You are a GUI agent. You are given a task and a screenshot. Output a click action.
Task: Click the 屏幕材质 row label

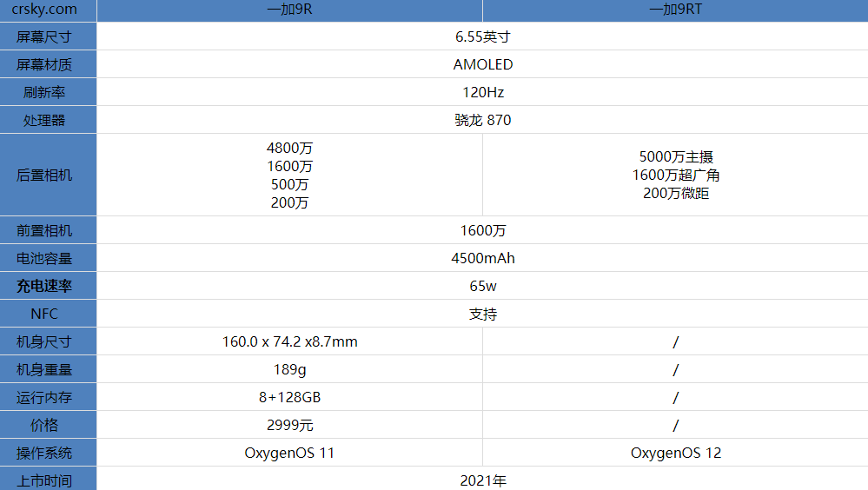(x=44, y=65)
